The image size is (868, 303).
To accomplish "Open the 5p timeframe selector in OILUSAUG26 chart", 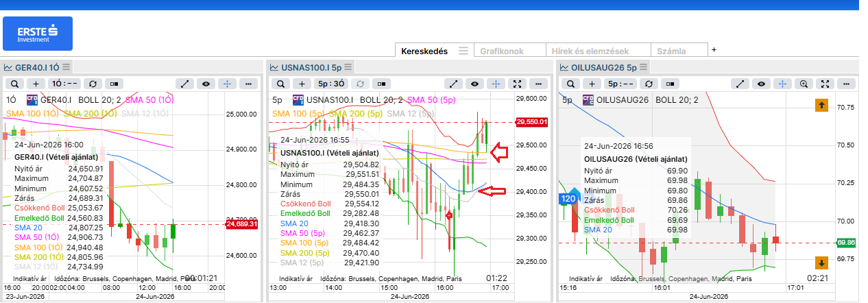I will [x=621, y=84].
